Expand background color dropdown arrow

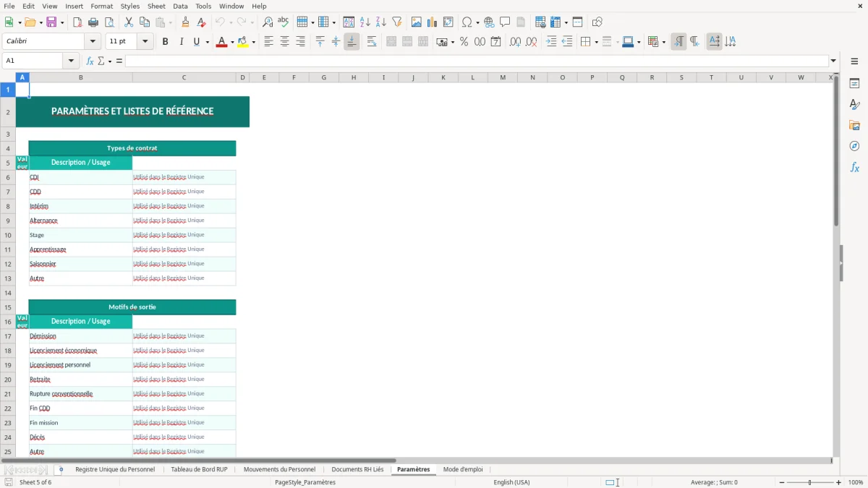(252, 42)
